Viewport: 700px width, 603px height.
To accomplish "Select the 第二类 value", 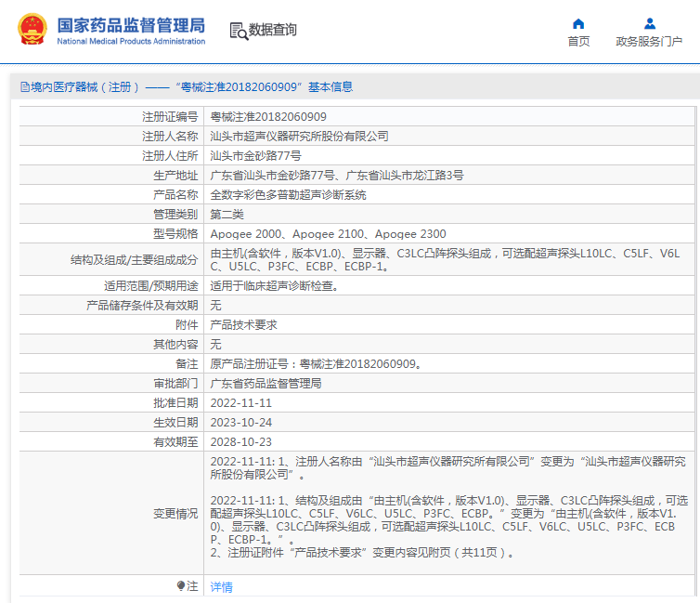I will pos(227,215).
